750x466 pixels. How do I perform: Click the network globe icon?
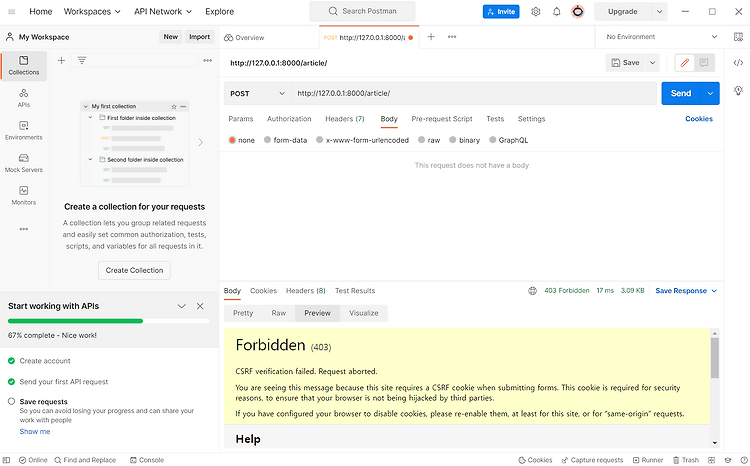pyautogui.click(x=532, y=291)
